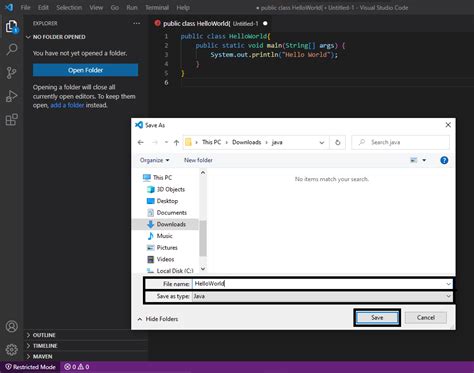Open the Help menu
Screen dimensions: 474x373
pos(183,7)
